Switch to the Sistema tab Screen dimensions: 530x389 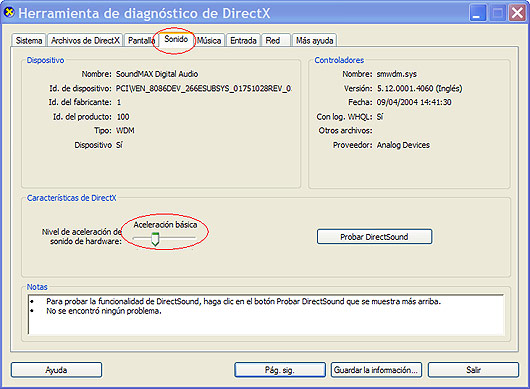(x=29, y=41)
